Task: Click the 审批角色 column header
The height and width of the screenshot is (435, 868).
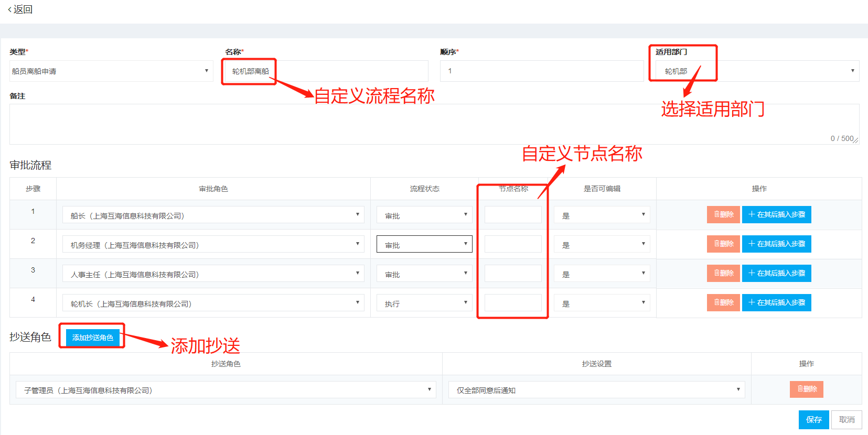Action: click(x=213, y=189)
